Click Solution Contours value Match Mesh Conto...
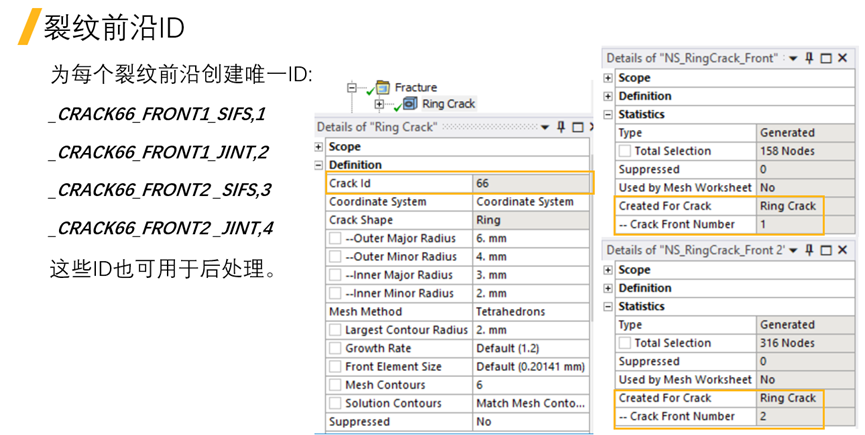The image size is (865, 435). (x=532, y=403)
